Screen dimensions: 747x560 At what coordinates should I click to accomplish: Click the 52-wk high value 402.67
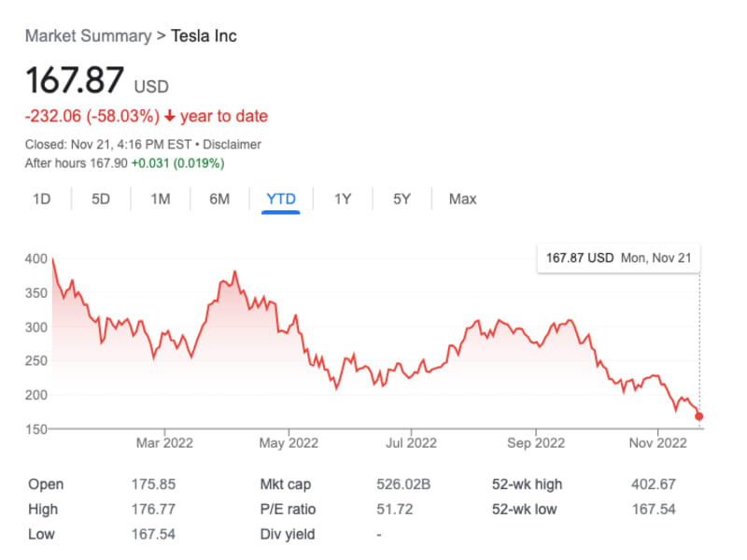click(653, 484)
